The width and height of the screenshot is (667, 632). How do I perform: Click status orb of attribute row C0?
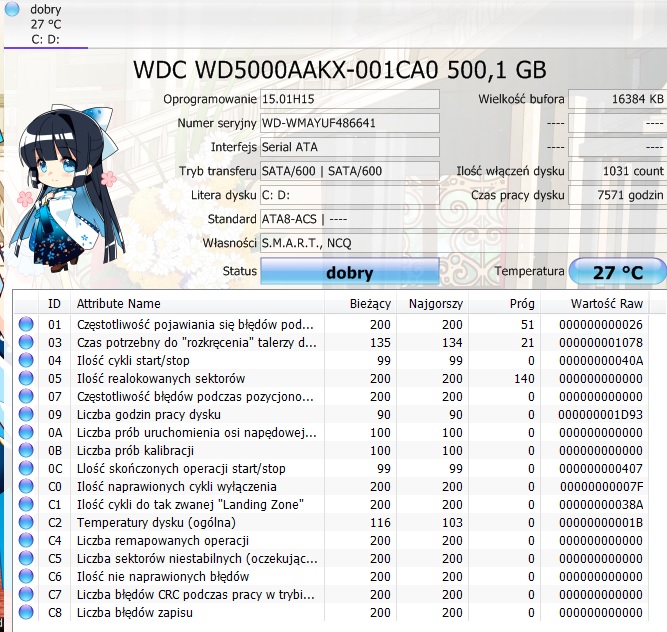[26, 486]
